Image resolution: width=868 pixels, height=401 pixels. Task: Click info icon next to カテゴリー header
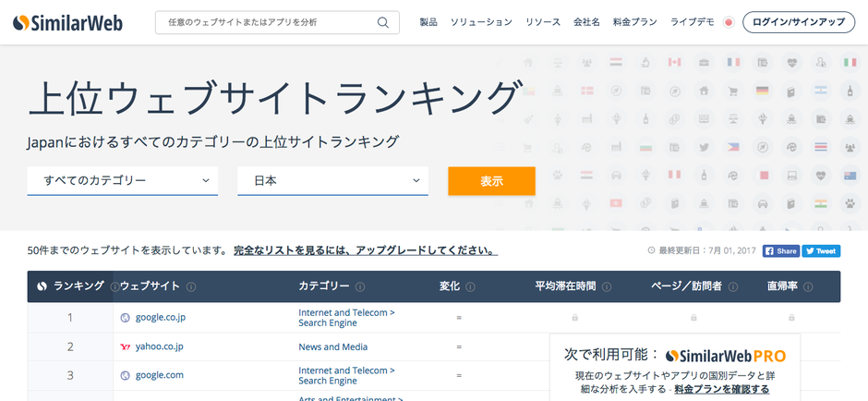coord(360,287)
